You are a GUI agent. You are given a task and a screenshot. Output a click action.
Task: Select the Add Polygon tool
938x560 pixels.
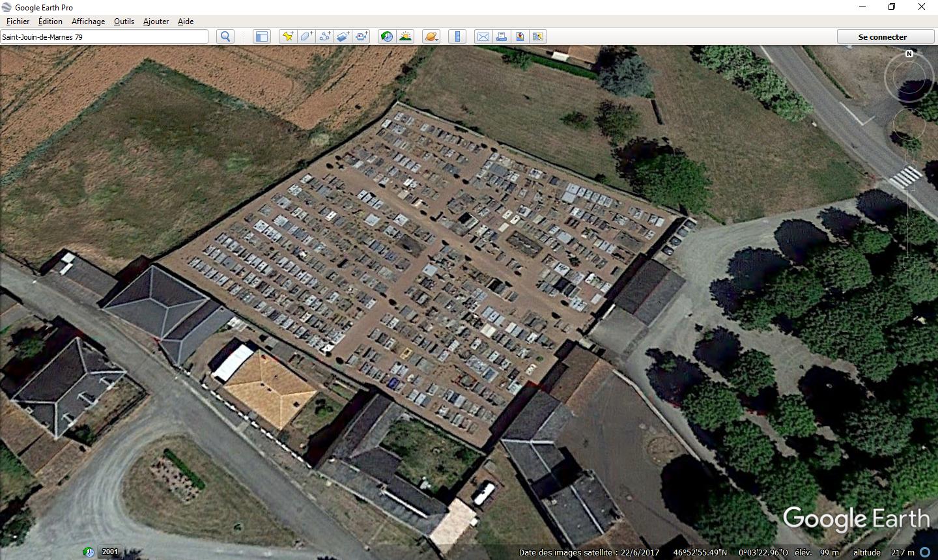(x=306, y=36)
